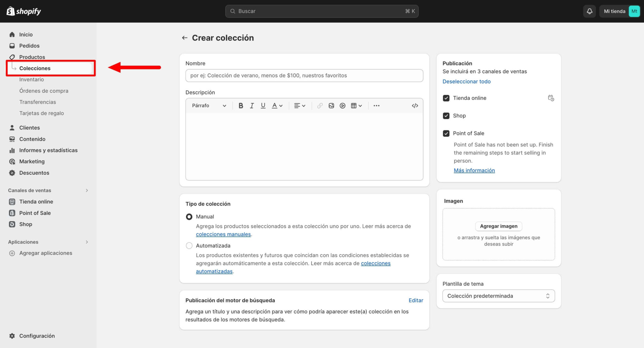Open notifications bell icon
Viewport: 644px width, 348px height.
pos(590,11)
